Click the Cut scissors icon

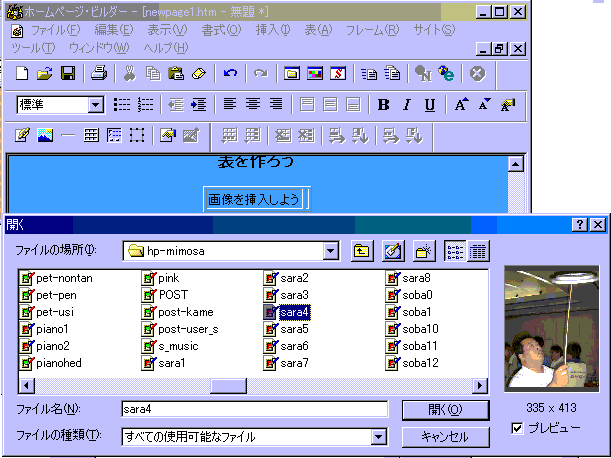pos(129,73)
